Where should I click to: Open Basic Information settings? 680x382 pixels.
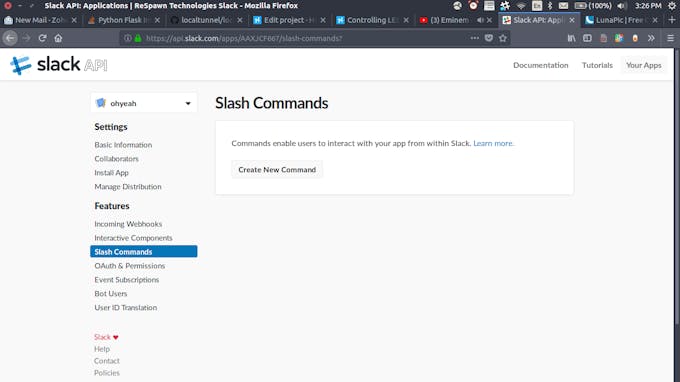coord(123,145)
